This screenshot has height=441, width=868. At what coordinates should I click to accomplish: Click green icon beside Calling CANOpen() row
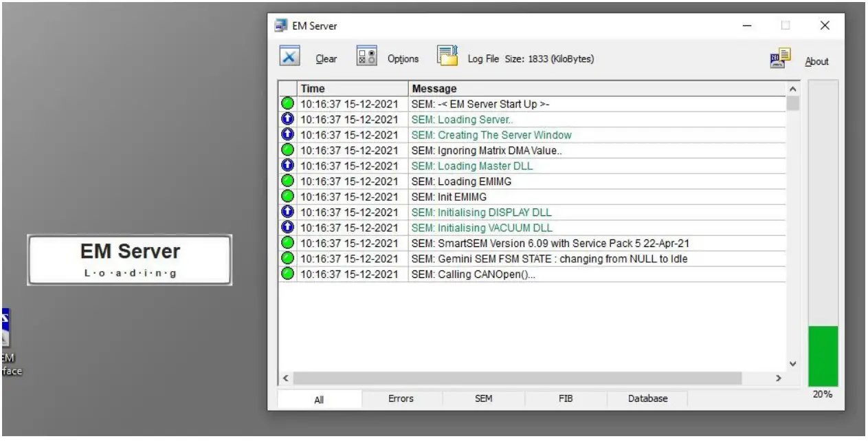pyautogui.click(x=287, y=274)
